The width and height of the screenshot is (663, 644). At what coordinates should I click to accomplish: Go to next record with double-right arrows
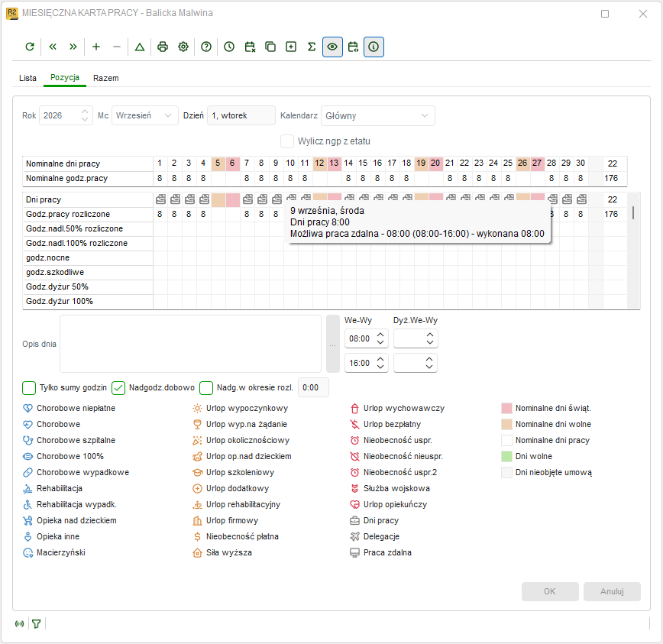click(73, 47)
